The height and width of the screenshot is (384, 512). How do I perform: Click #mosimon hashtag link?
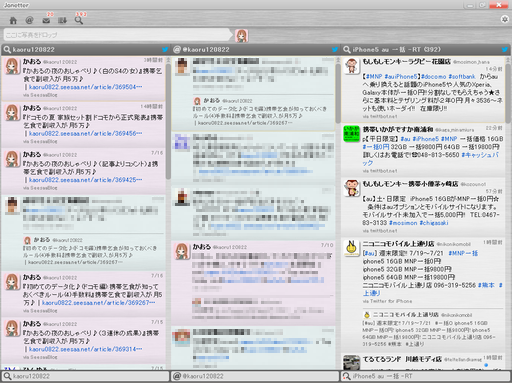point(403,223)
